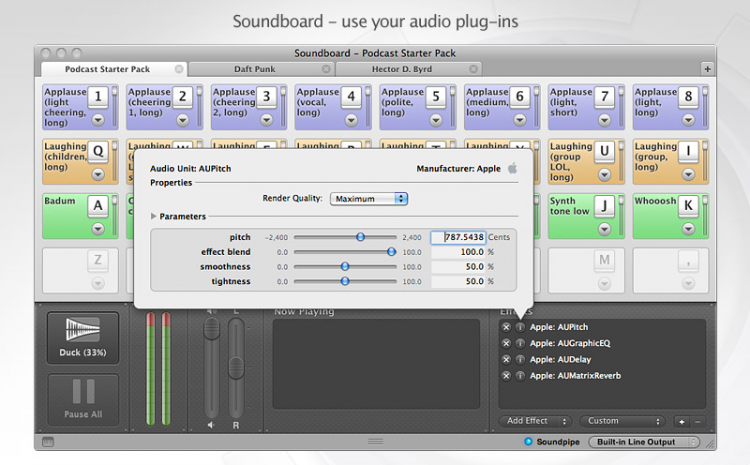Open the Built-in Line Output selector
This screenshot has width=750, height=465.
point(645,441)
